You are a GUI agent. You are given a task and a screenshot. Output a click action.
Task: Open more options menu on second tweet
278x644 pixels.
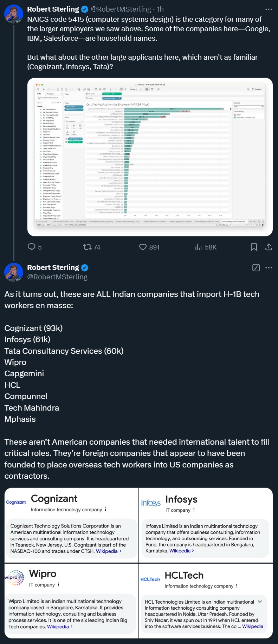269,268
